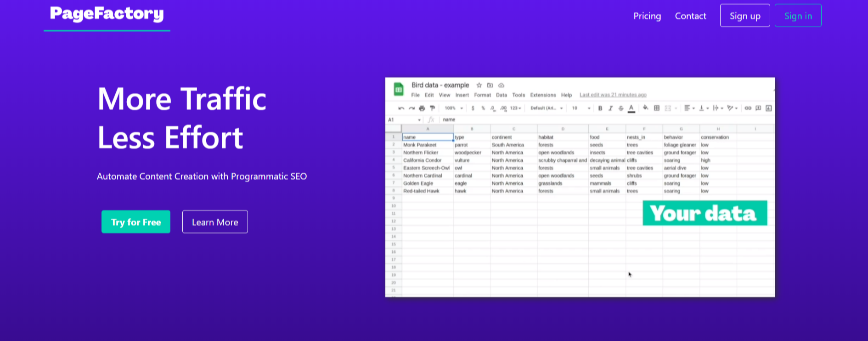This screenshot has height=341, width=868.
Task: Click the Merge cells icon
Action: coord(668,108)
